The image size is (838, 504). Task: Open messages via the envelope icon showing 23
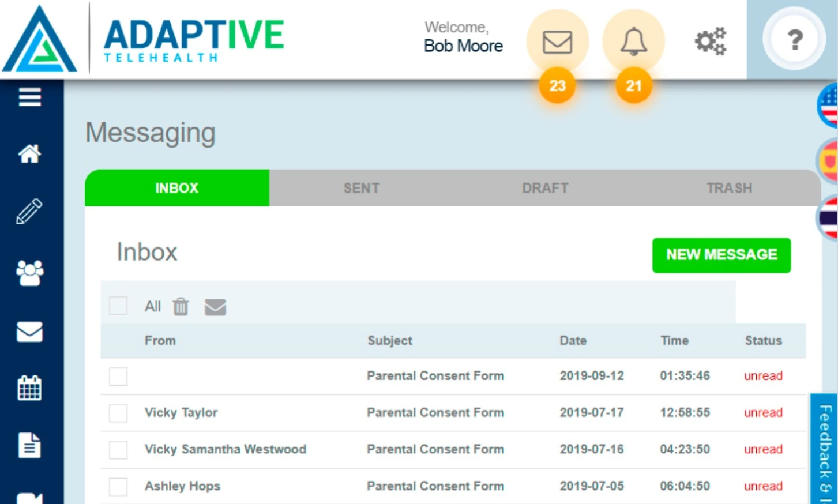556,42
